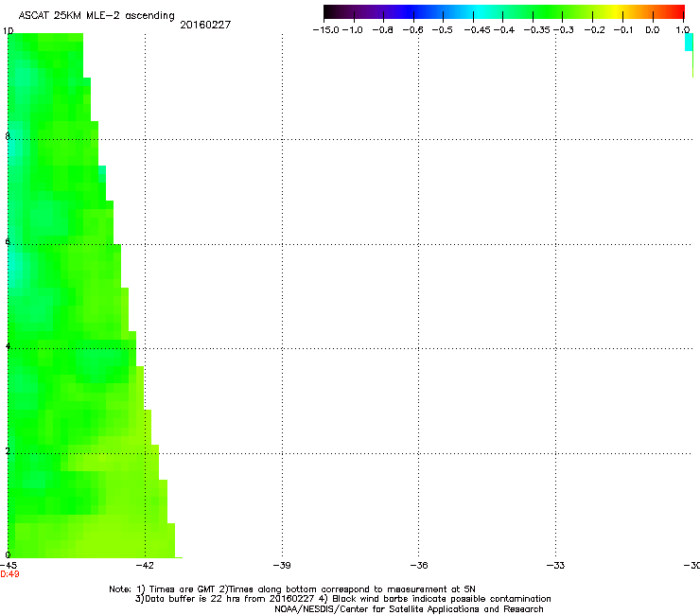Click the latitude label '4' on the left axis
700x615 pixels.
coord(8,346)
